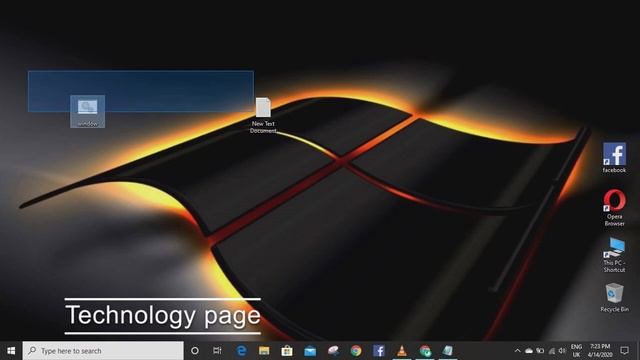Launch Google Chrome from the taskbar
This screenshot has height=360, width=640.
pyautogui.click(x=356, y=351)
